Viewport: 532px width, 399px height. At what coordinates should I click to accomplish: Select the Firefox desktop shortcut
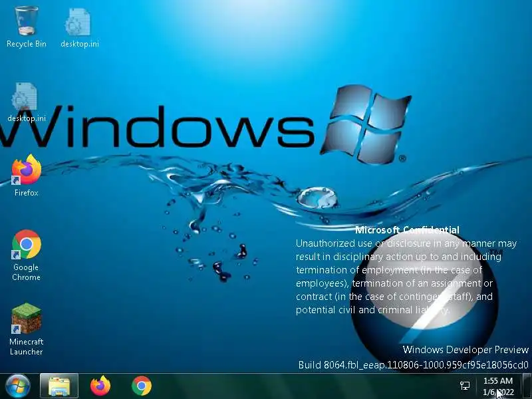(x=26, y=176)
